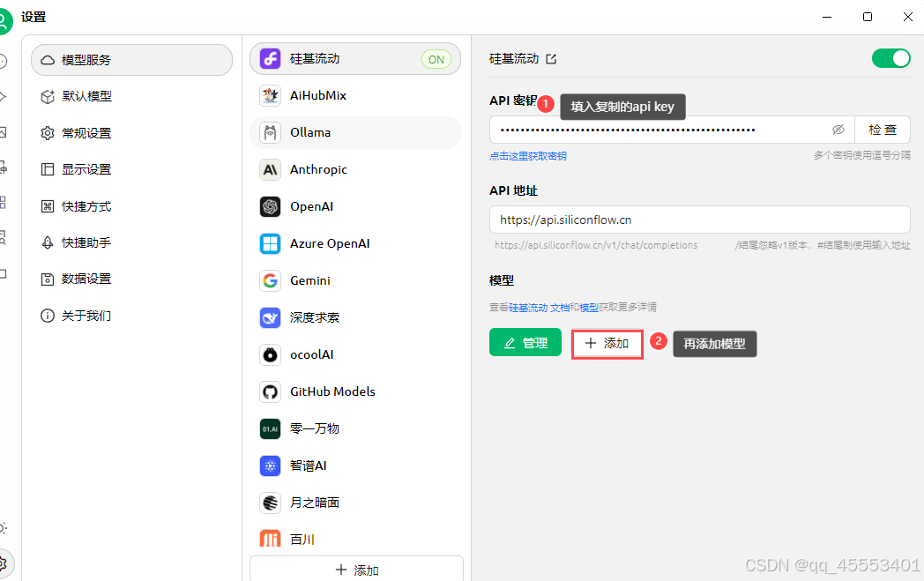Click the 零一万物 01.AI icon
The height and width of the screenshot is (581, 924).
pyautogui.click(x=270, y=429)
